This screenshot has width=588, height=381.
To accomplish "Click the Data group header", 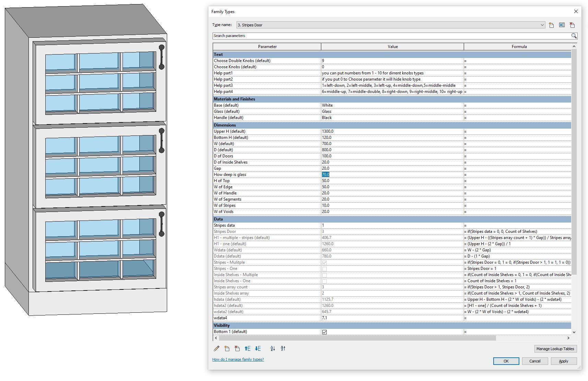I will [392, 219].
